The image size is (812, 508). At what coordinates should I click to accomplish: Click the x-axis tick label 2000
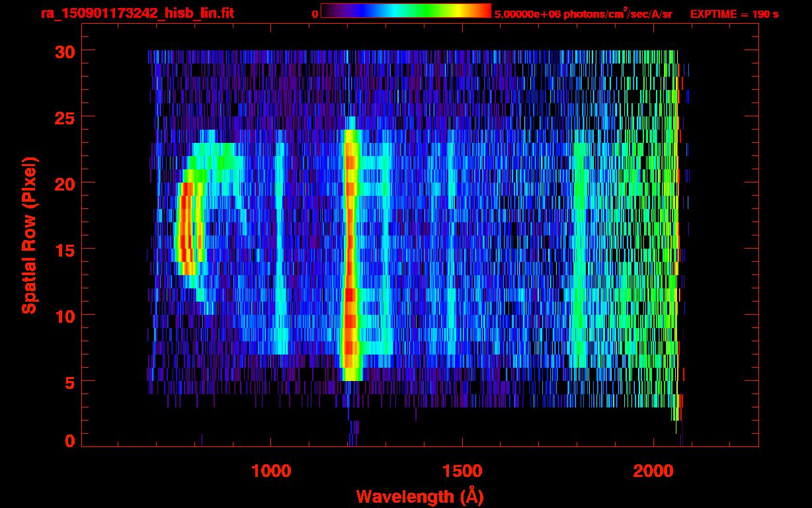[653, 471]
